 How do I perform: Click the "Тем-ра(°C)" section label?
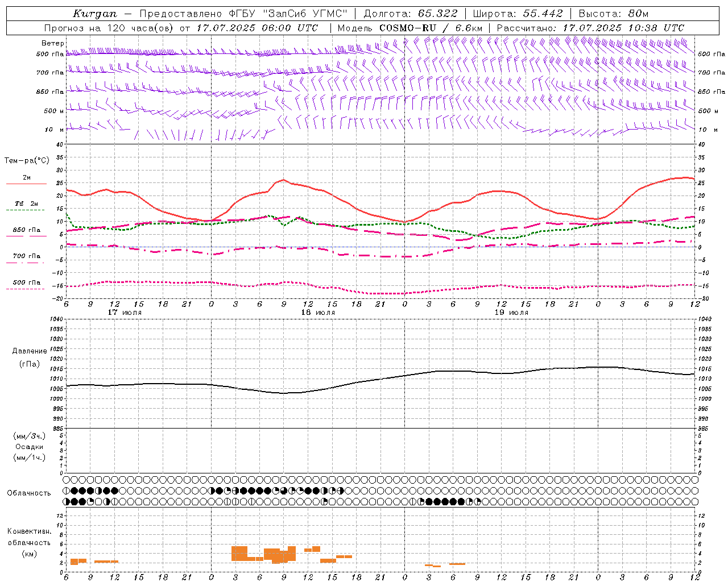[x=27, y=161]
